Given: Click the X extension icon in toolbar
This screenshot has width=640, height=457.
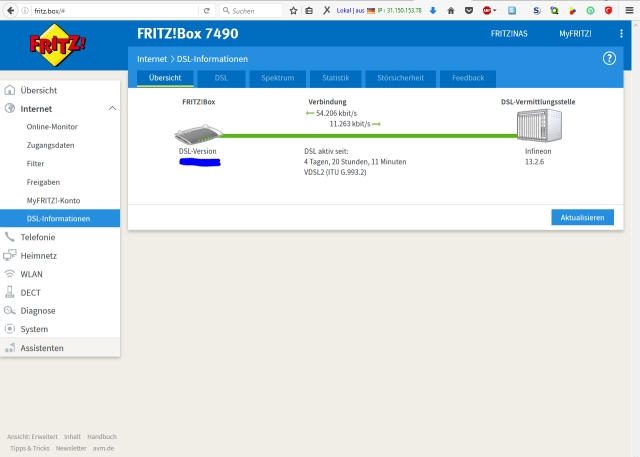Looking at the screenshot, I should pos(327,10).
